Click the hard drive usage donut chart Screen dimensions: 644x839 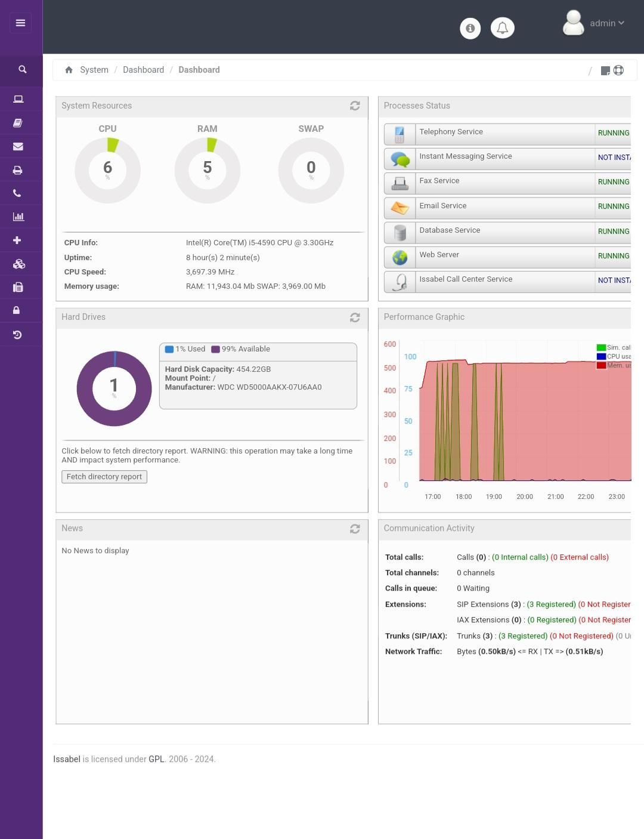pyautogui.click(x=114, y=388)
